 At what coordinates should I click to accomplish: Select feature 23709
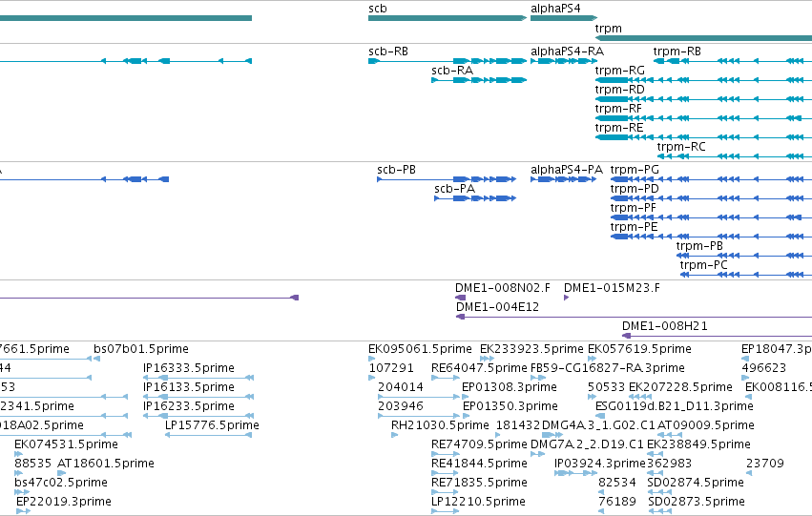pyautogui.click(x=749, y=473)
